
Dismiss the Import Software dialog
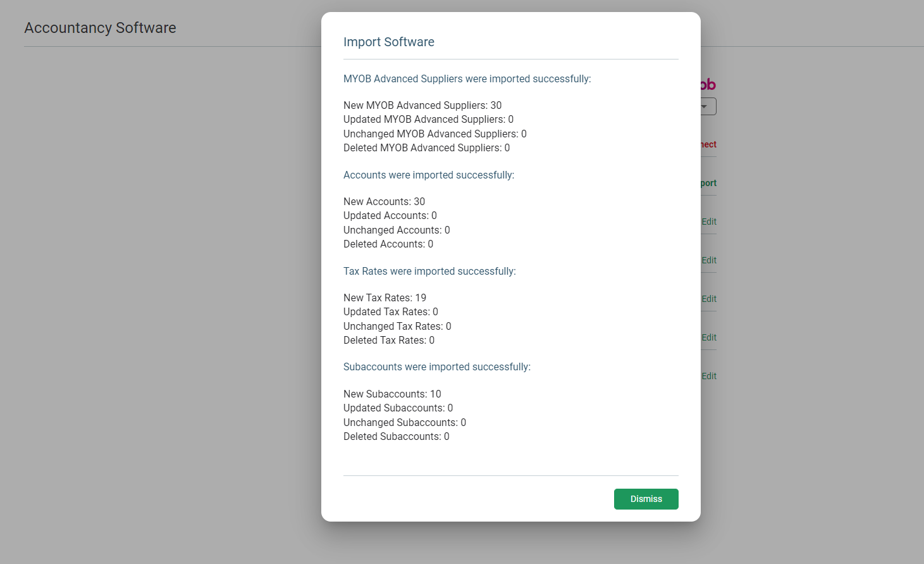[646, 499]
